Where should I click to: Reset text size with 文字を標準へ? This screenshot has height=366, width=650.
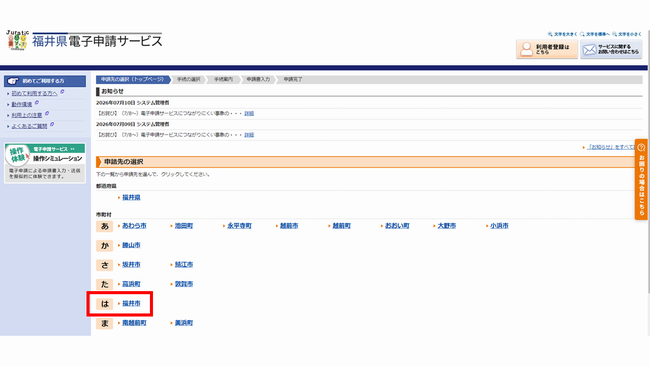point(595,34)
